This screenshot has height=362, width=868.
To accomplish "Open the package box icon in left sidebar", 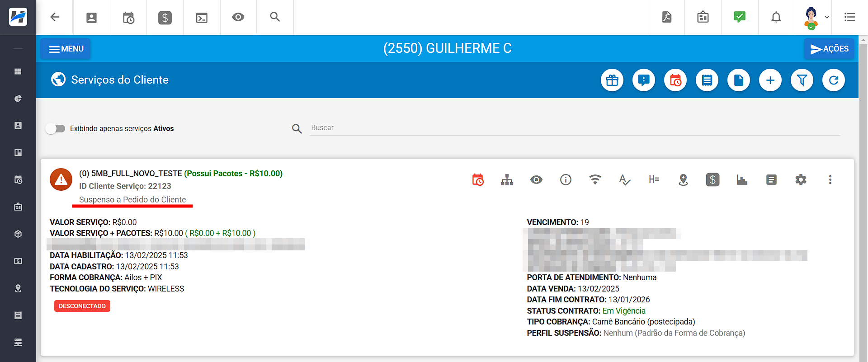I will click(x=18, y=234).
